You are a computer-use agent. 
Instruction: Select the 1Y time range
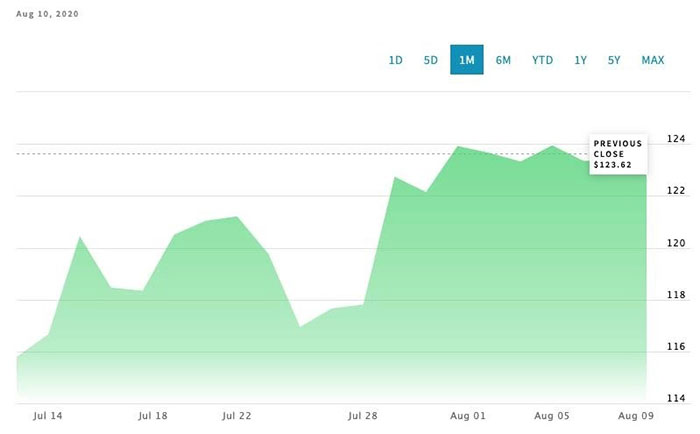click(x=580, y=60)
